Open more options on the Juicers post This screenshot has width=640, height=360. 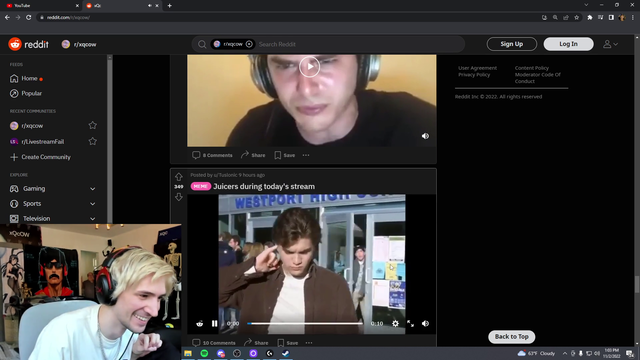coord(309,343)
